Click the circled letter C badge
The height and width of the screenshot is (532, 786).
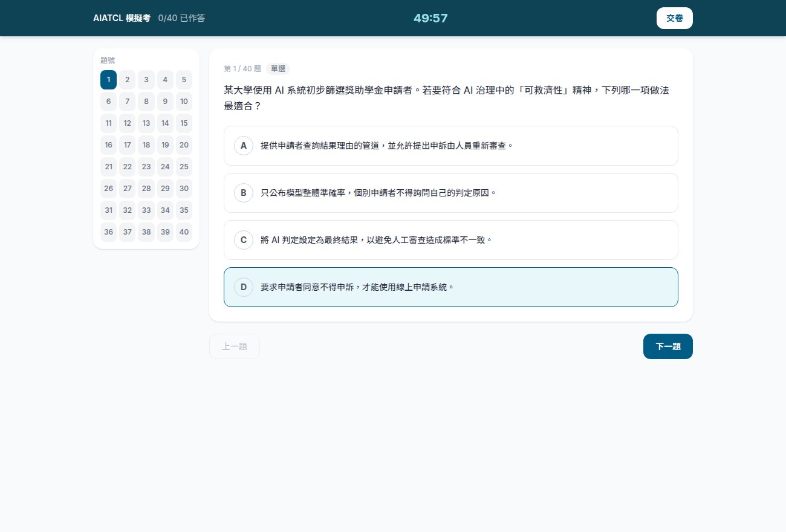[244, 240]
